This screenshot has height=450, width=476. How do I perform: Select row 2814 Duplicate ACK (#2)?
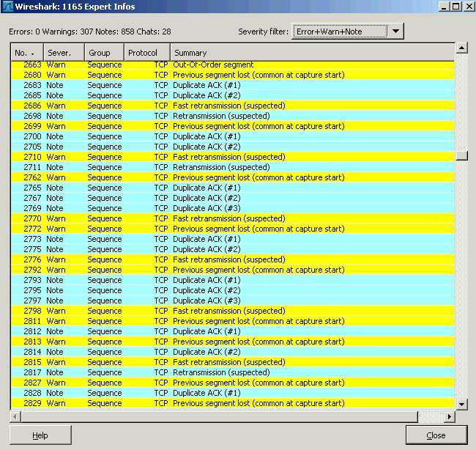(233, 352)
